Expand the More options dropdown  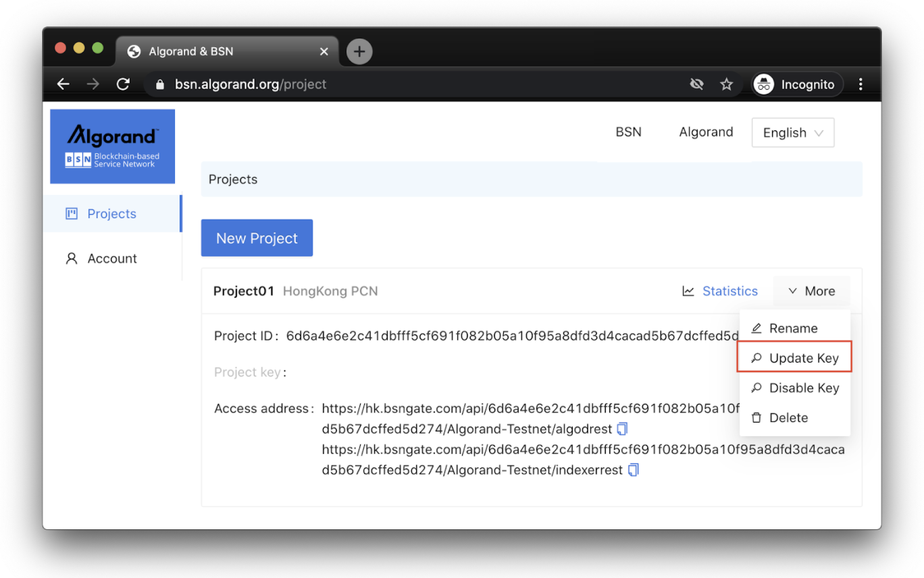812,291
